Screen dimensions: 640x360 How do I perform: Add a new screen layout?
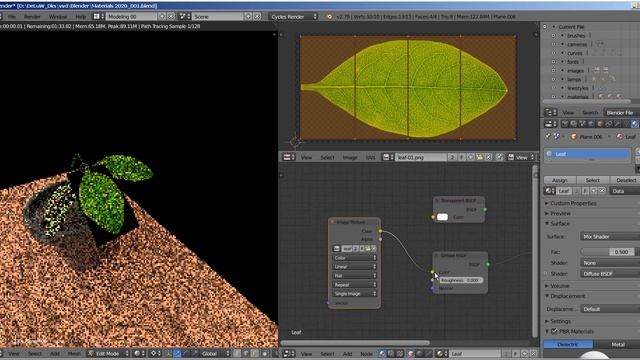tap(162, 16)
